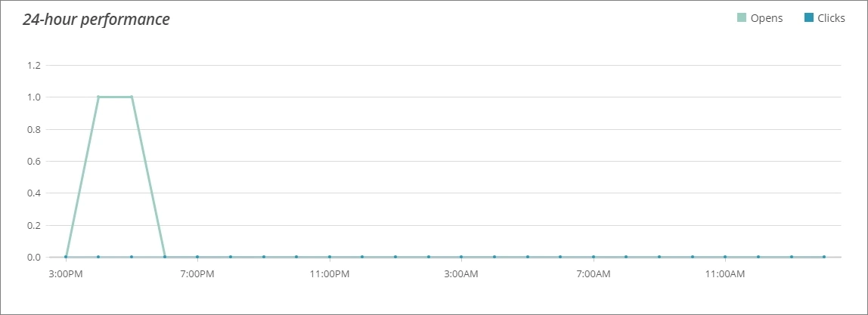Click the last data point on the chart
Screen dimensions: 868x315
[x=824, y=257]
